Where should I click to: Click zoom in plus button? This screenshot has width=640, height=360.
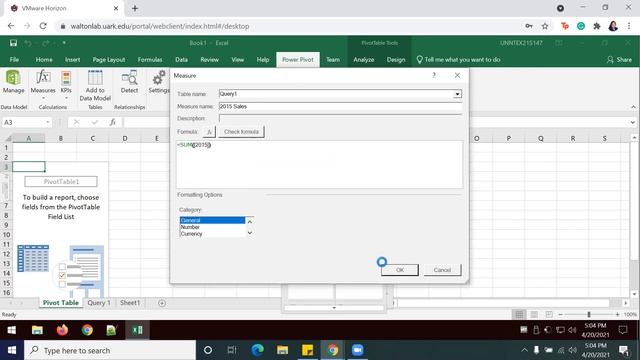pos(617,314)
